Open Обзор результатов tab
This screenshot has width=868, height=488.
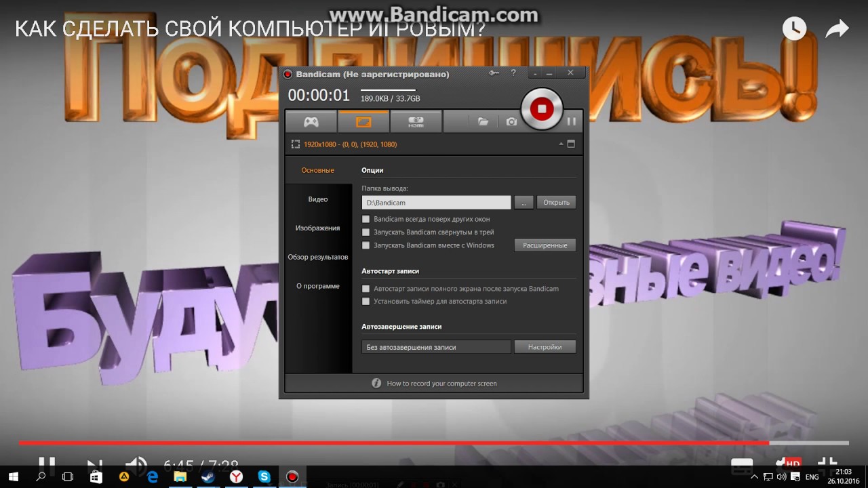(x=318, y=257)
